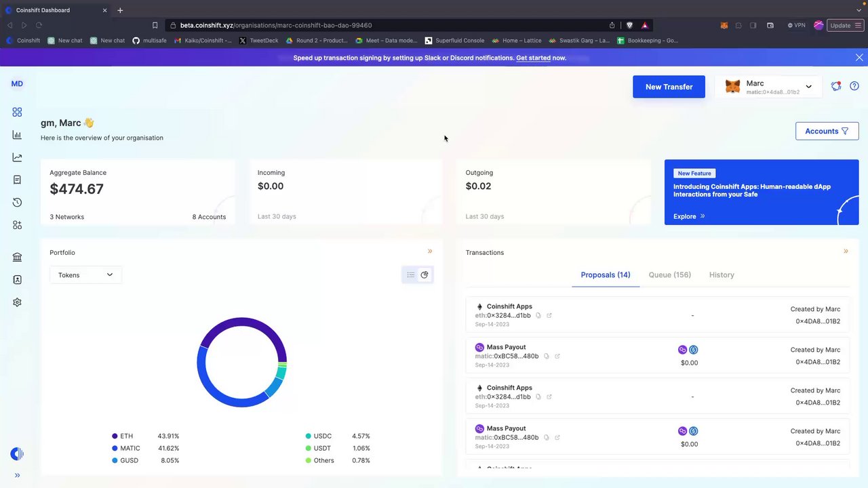Reload the page with the browser refresh icon
868x488 pixels.
coord(39,25)
